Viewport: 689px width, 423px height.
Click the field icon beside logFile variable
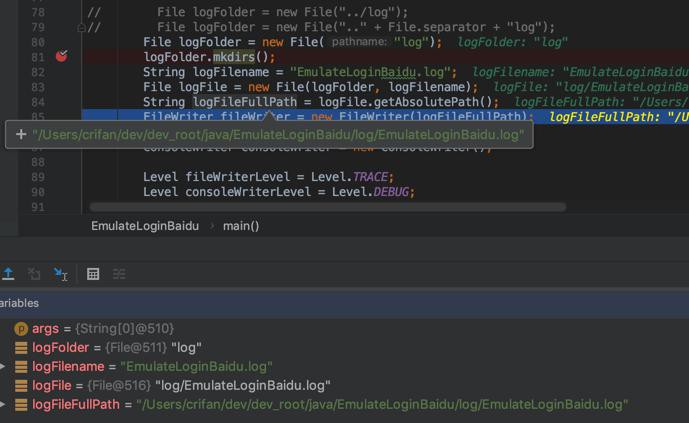[21, 385]
